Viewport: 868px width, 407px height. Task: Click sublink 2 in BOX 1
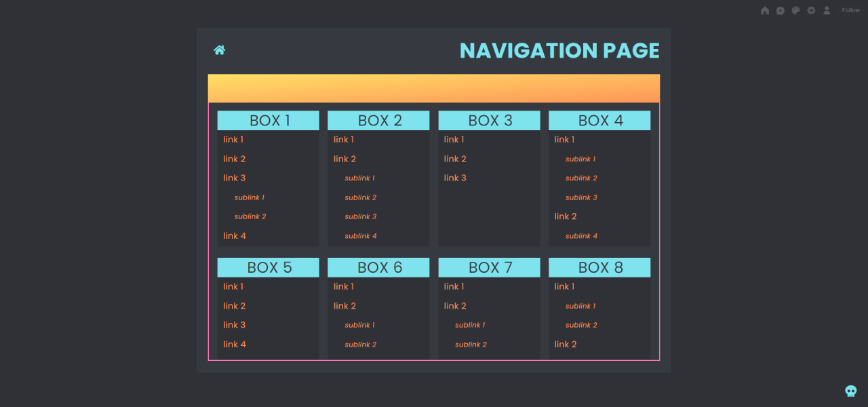[250, 216]
